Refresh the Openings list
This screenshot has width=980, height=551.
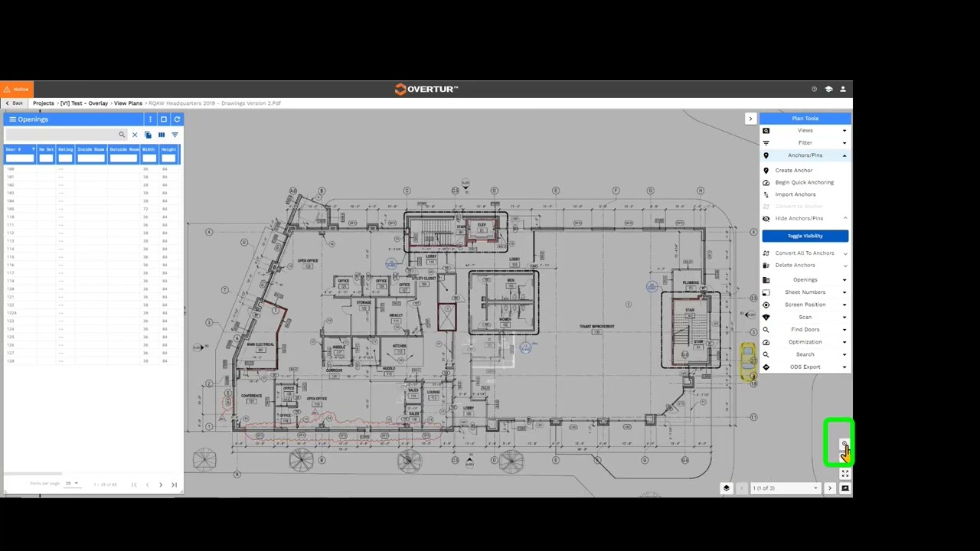(x=177, y=119)
